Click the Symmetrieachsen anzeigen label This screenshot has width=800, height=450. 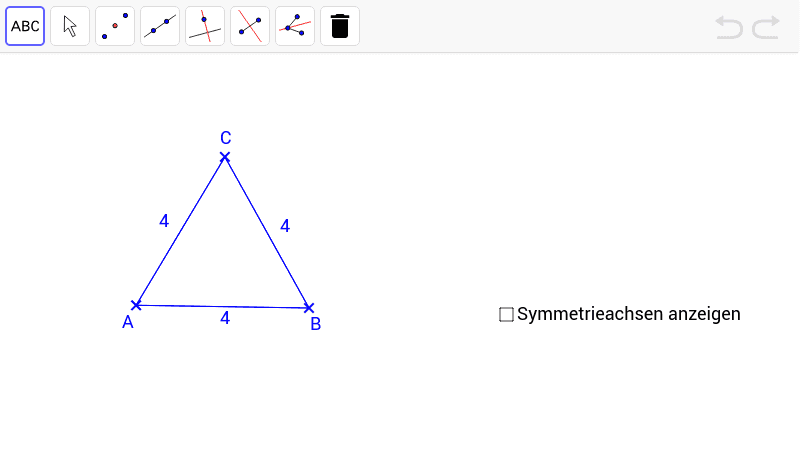[x=629, y=314]
